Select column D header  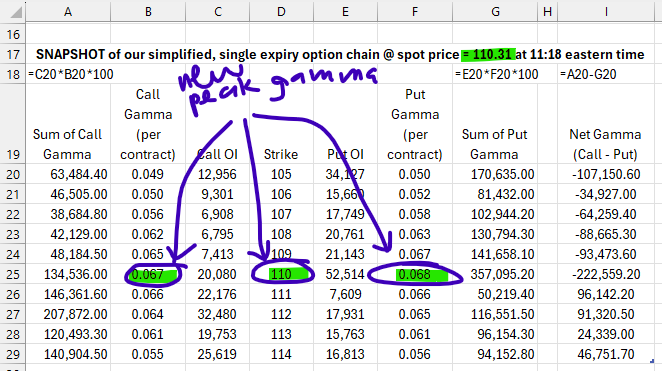[x=281, y=11]
